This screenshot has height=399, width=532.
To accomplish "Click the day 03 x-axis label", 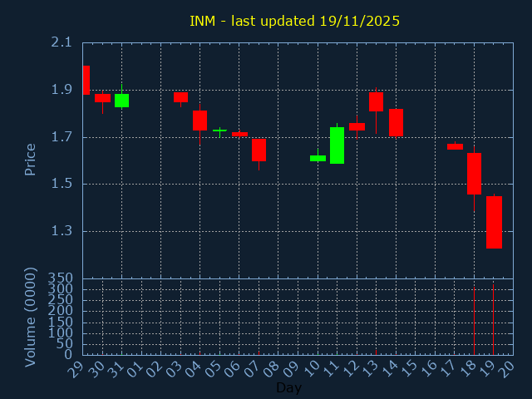I will (175, 369).
